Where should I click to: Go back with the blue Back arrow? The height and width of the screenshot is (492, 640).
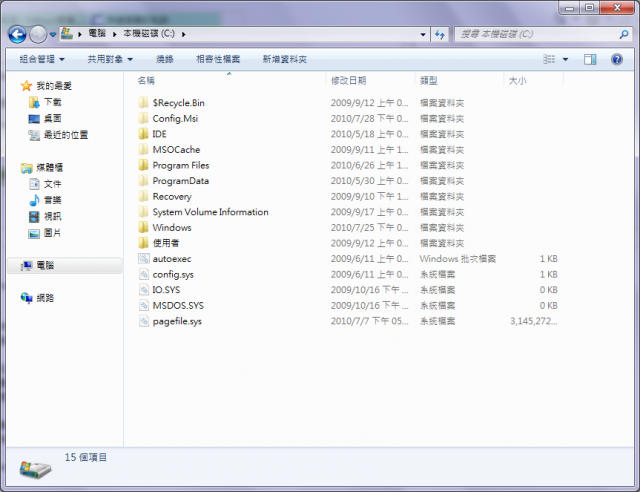point(17,34)
